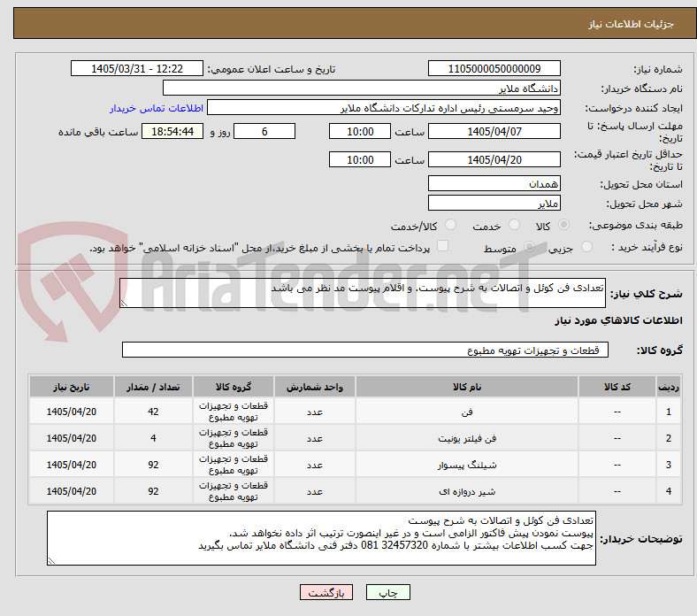
Task: Toggle the اسناد خزانه اسلامی payment checkbox
Action: click(x=443, y=246)
